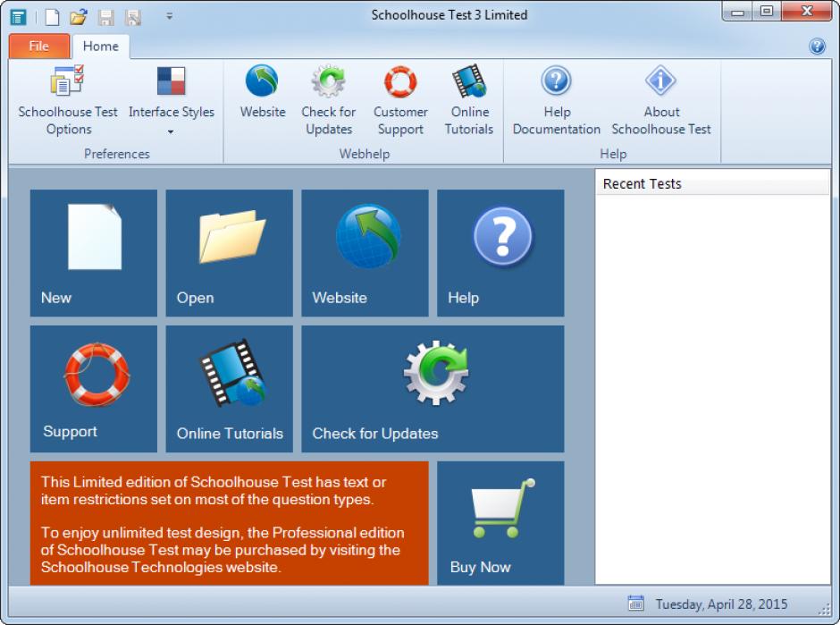Click the Website tile on start page
This screenshot has height=625, width=840.
coord(365,253)
